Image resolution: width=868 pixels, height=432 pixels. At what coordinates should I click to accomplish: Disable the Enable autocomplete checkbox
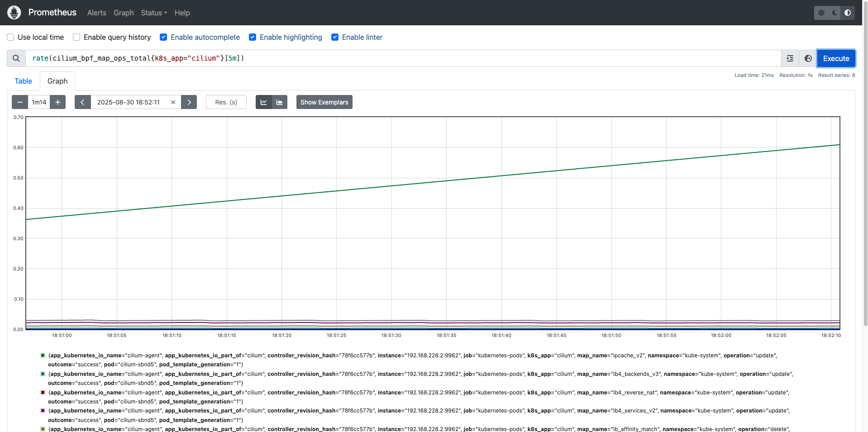point(163,37)
